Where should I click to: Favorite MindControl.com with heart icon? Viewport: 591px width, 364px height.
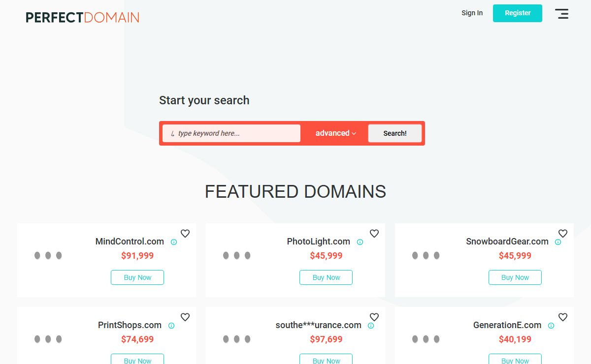(x=185, y=234)
